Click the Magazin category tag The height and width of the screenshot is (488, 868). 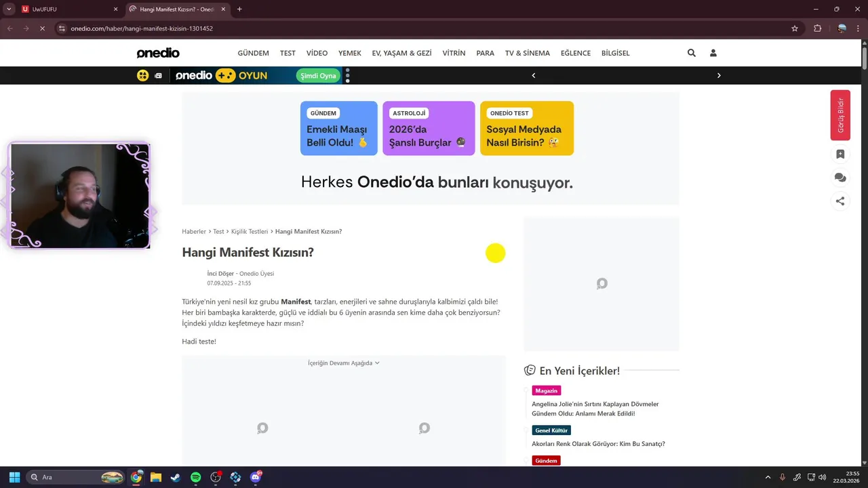pos(546,390)
